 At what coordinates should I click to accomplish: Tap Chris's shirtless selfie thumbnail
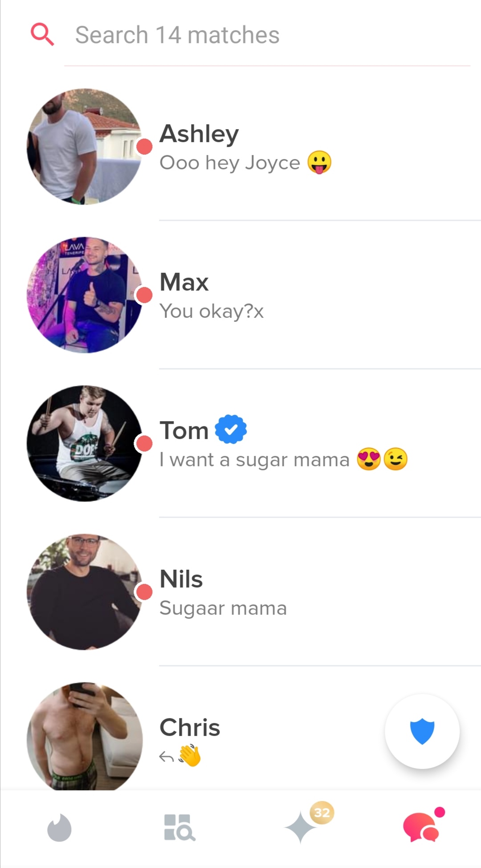click(x=85, y=736)
